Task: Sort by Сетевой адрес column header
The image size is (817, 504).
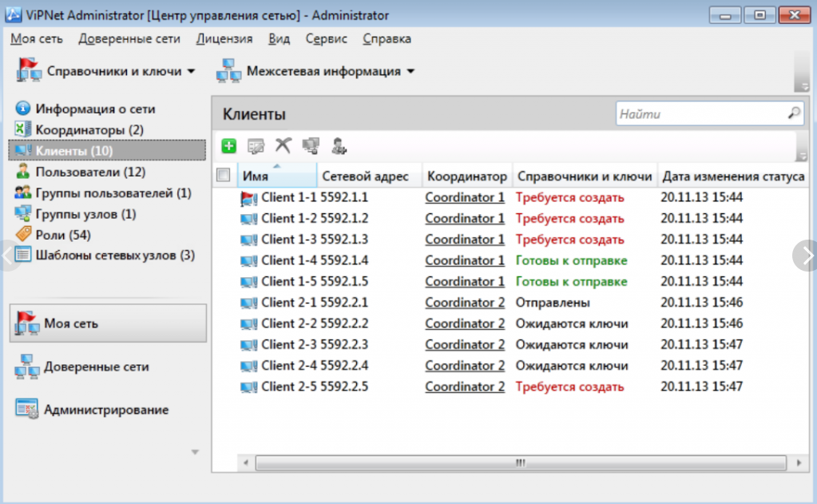Action: pos(370,176)
